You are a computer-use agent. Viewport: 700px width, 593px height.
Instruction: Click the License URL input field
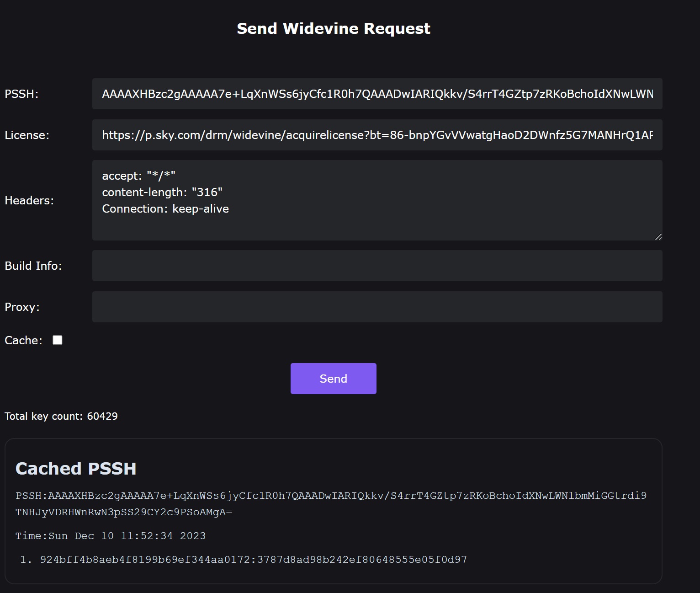(x=377, y=135)
